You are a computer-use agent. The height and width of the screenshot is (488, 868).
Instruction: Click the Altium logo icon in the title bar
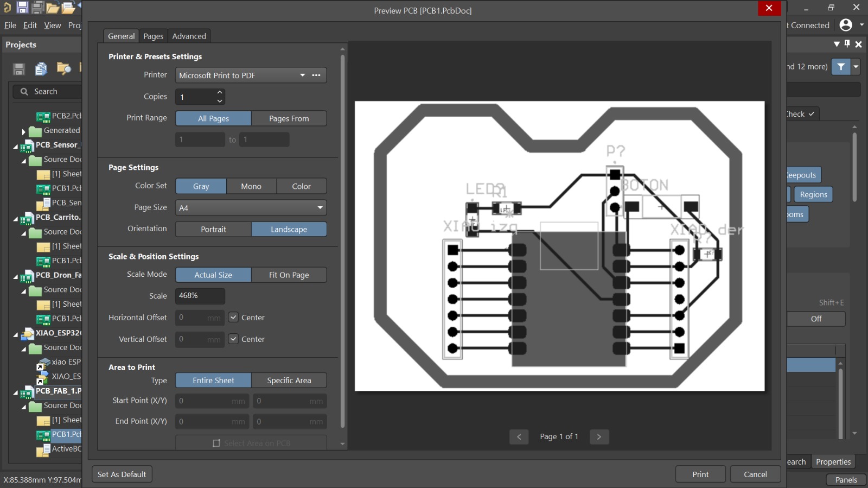pos(7,7)
